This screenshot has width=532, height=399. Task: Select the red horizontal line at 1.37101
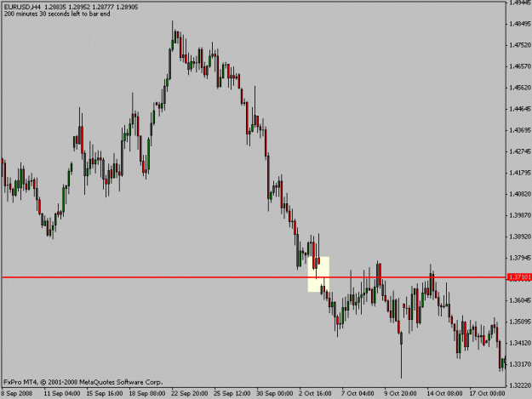coord(254,277)
